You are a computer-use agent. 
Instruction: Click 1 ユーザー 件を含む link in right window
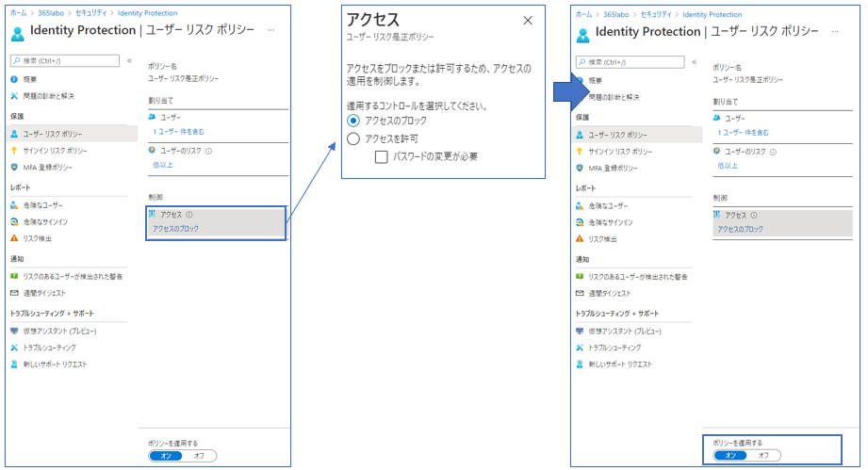point(743,133)
